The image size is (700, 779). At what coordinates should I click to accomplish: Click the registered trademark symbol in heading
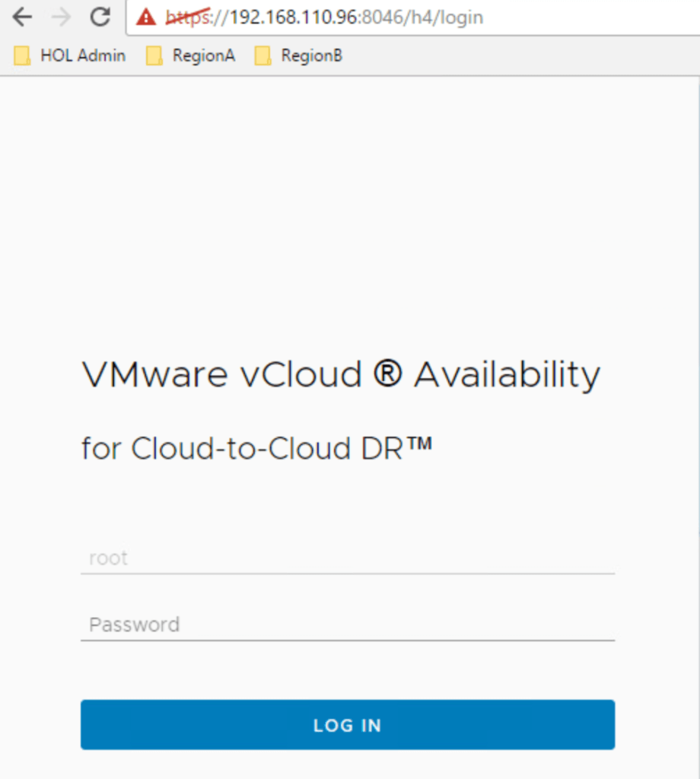click(x=387, y=375)
